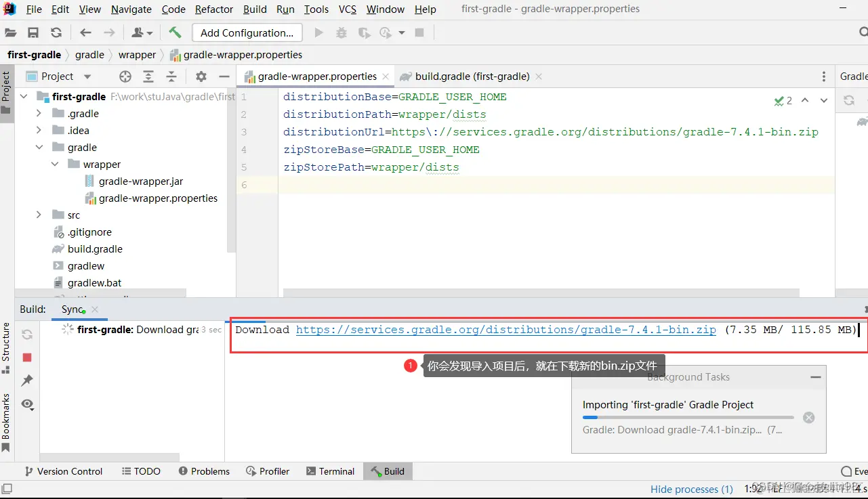Select build.gradle in the project tree
Screen dimensions: 868x499
[95, 249]
